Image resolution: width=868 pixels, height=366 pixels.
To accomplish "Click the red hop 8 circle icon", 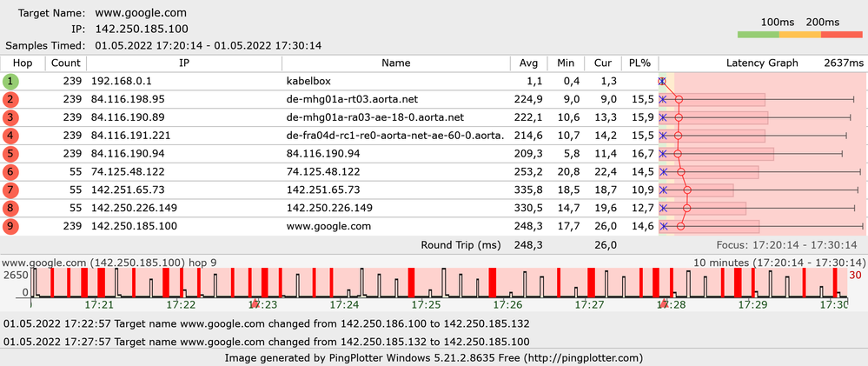I will (x=10, y=208).
